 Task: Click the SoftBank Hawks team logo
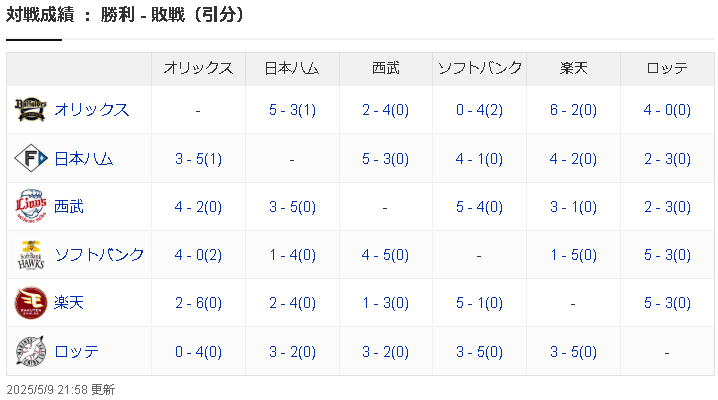tap(30, 255)
